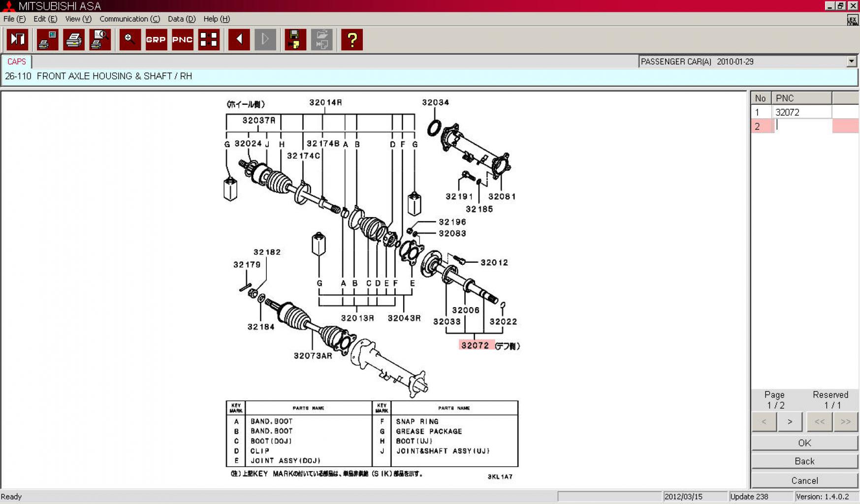The height and width of the screenshot is (504, 860).
Task: Open print preview with magnifier icon
Action: click(100, 39)
